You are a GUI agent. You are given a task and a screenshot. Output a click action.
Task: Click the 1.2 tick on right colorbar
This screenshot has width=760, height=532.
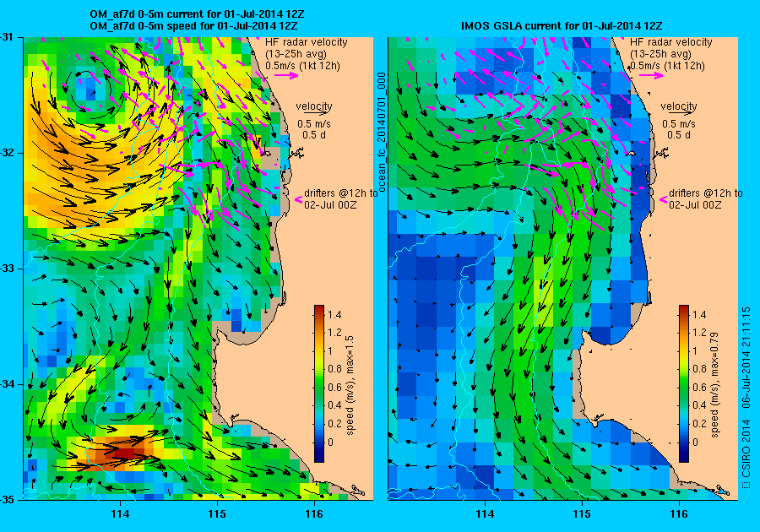click(x=699, y=333)
